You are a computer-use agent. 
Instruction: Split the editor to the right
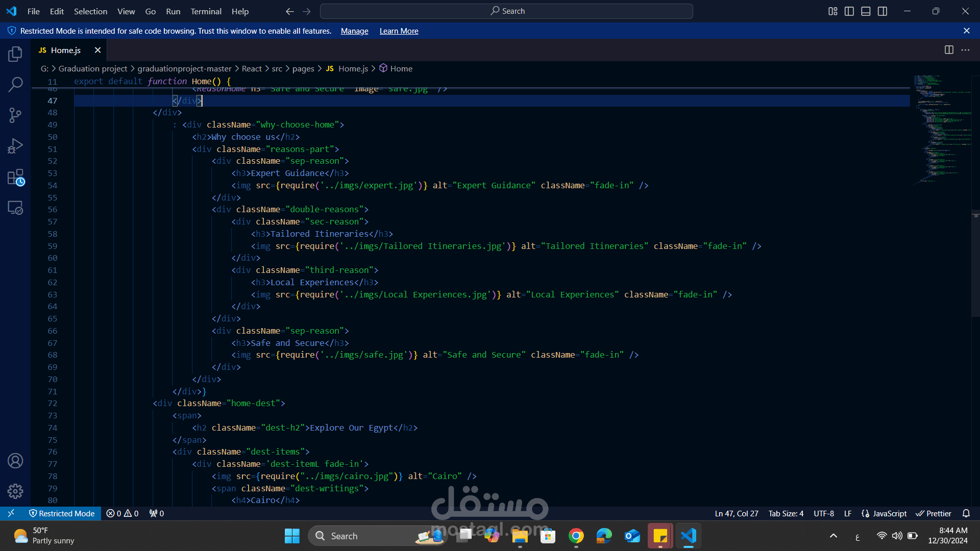tap(949, 50)
